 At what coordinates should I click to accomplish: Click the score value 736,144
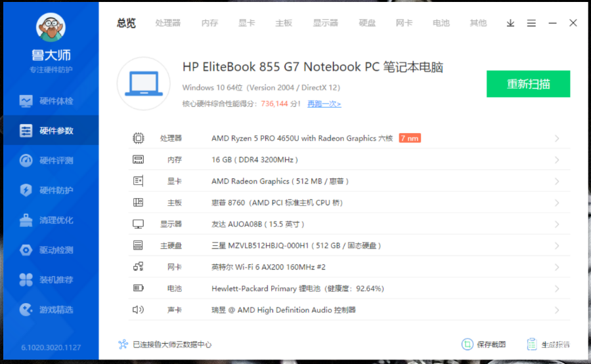point(274,104)
